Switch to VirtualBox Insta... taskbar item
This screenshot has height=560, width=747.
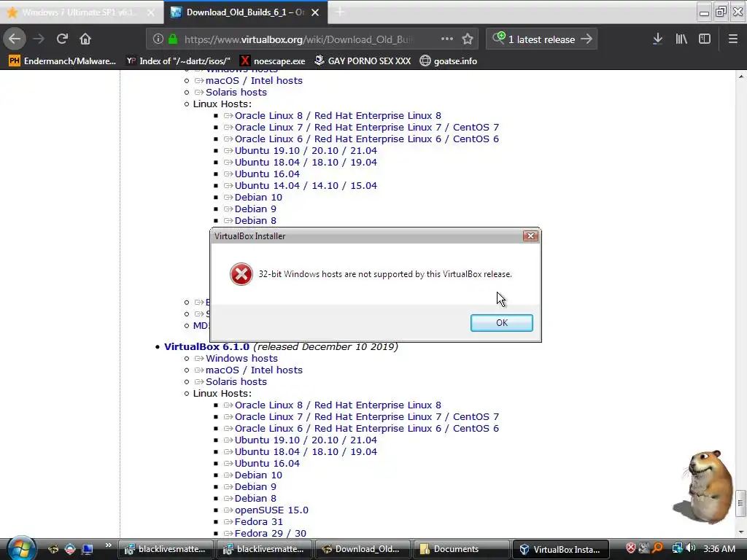coord(561,549)
